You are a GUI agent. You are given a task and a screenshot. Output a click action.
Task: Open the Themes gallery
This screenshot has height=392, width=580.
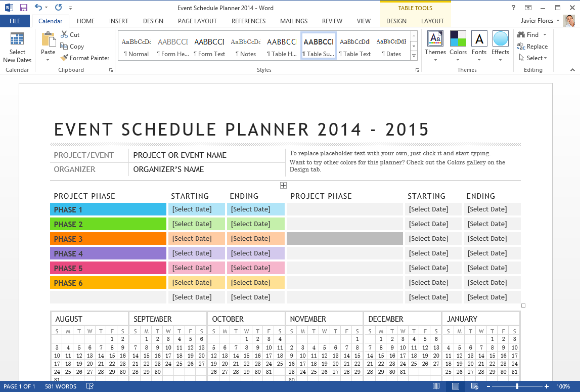(435, 46)
